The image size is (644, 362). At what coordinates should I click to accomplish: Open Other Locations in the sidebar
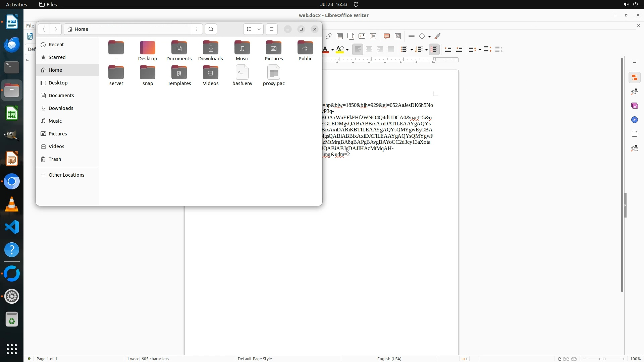pyautogui.click(x=66, y=175)
